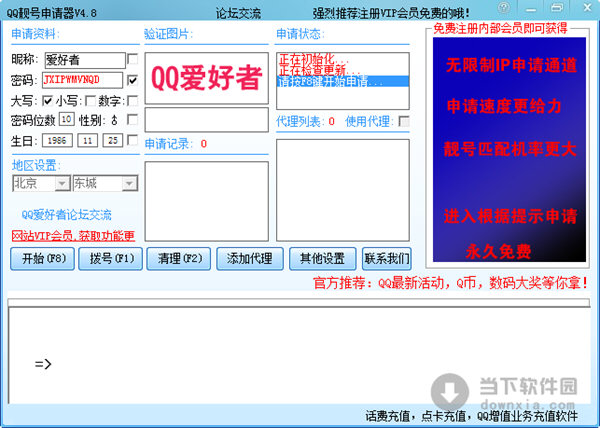Select the highlighted 请按F8键开始申请 status line
This screenshot has width=600, height=428.
tap(342, 81)
